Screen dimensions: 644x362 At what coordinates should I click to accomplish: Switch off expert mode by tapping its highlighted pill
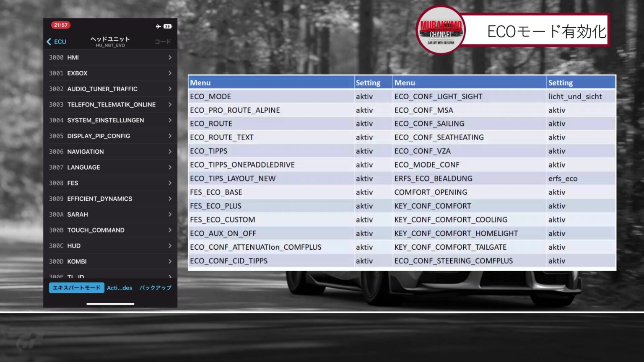pos(76,288)
